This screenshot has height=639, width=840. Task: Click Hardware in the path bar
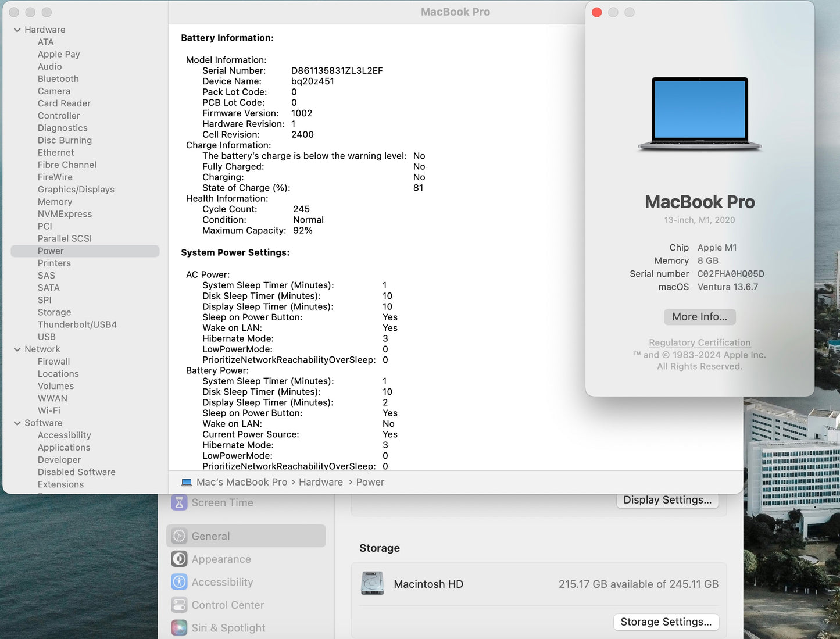click(x=321, y=482)
